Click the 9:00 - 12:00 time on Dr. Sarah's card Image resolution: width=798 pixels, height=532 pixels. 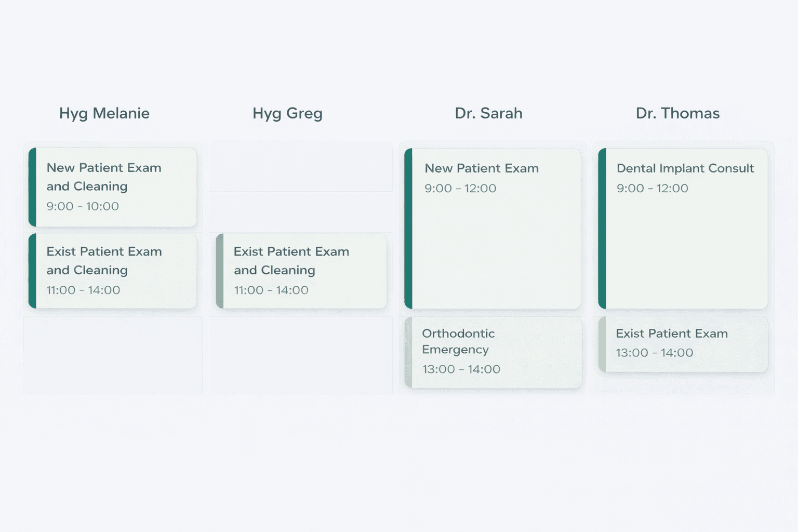tap(460, 189)
